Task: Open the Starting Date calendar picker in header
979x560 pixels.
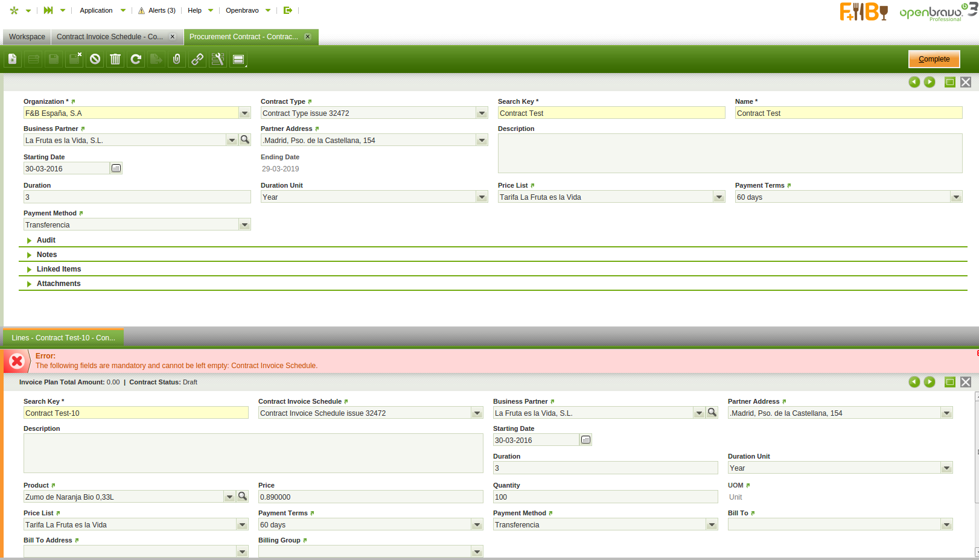Action: [x=116, y=168]
